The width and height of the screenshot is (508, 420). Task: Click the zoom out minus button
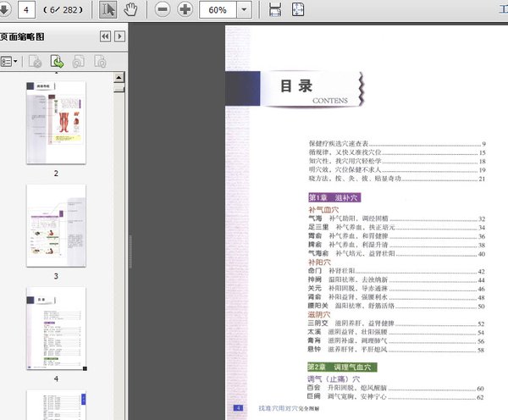click(163, 10)
